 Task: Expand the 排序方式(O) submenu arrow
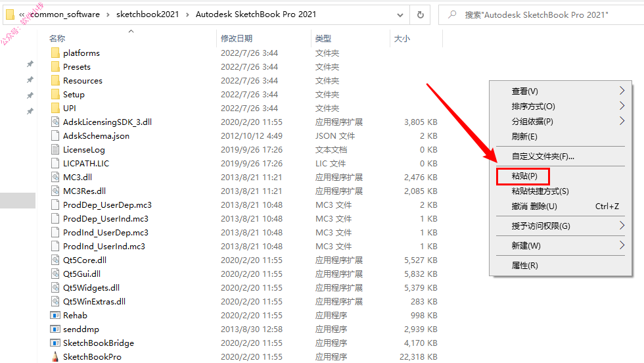[622, 106]
